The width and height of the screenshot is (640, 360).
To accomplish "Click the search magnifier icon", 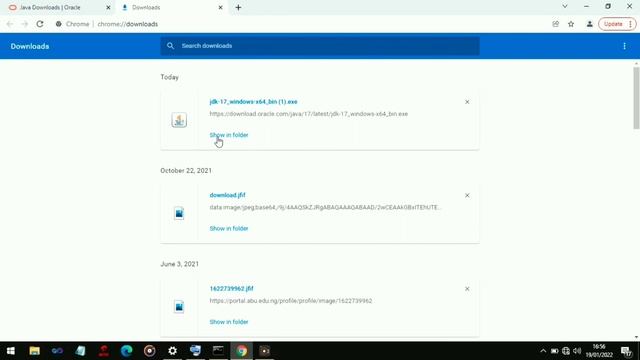I will tap(170, 46).
